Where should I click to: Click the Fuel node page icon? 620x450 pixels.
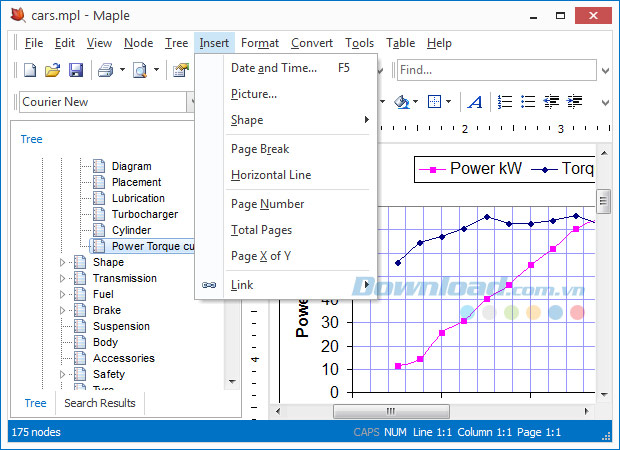click(x=80, y=294)
